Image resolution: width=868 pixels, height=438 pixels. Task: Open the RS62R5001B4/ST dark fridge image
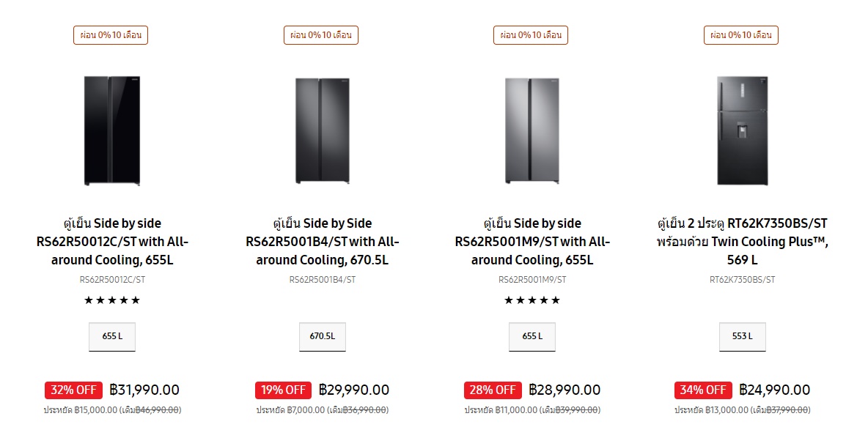(x=322, y=130)
